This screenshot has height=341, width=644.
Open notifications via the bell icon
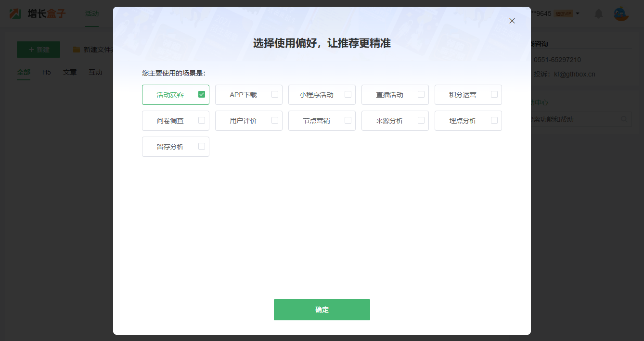tap(598, 13)
